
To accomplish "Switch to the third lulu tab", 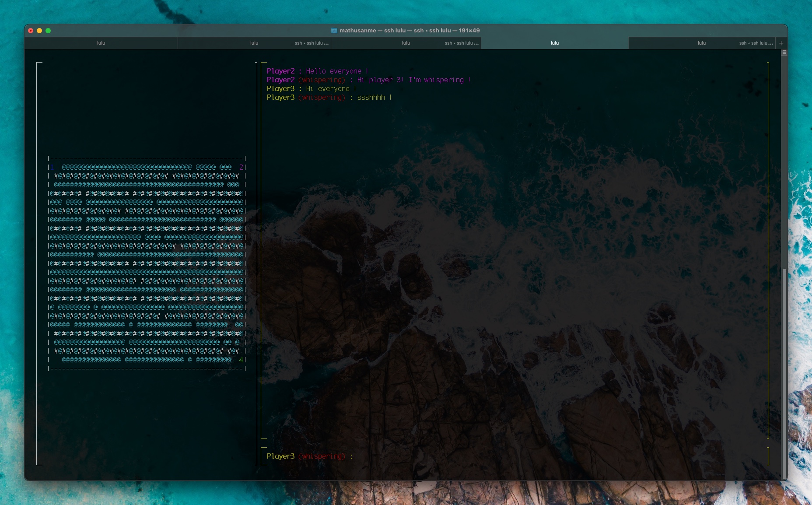I will 406,43.
